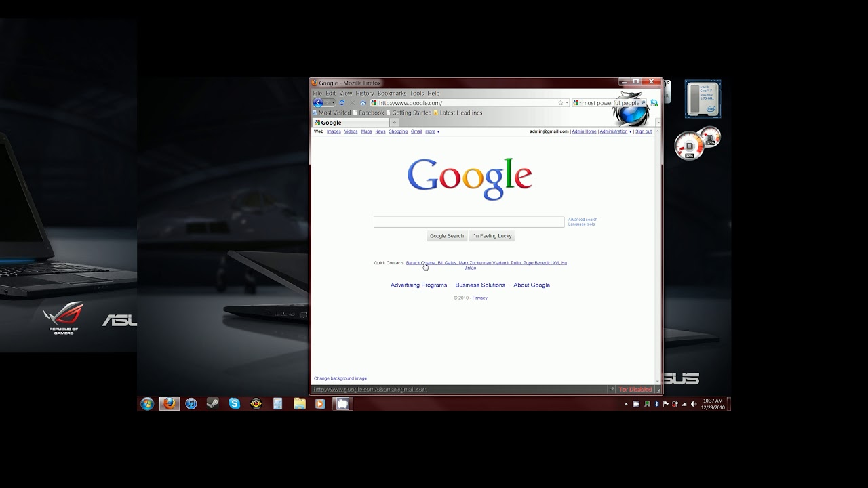Open the list all tabs dropdown arrow

658,123
